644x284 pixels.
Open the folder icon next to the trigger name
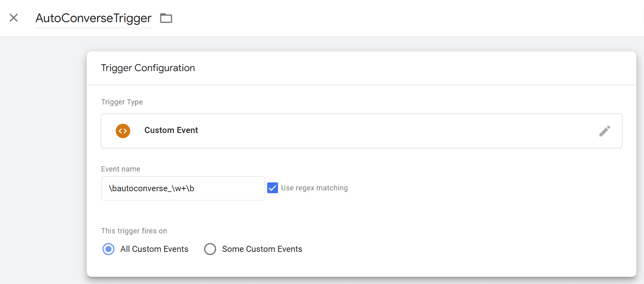click(166, 18)
